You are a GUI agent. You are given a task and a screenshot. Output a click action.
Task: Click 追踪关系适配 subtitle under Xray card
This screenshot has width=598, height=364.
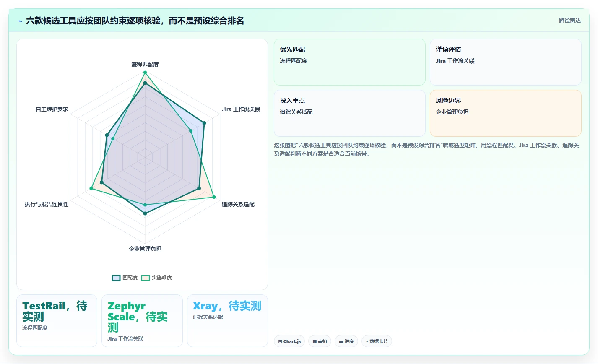[x=208, y=317]
